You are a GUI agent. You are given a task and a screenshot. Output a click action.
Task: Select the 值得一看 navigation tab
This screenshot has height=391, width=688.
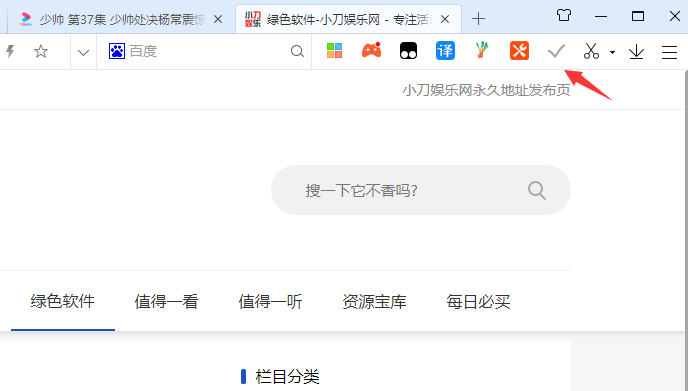[x=166, y=301]
